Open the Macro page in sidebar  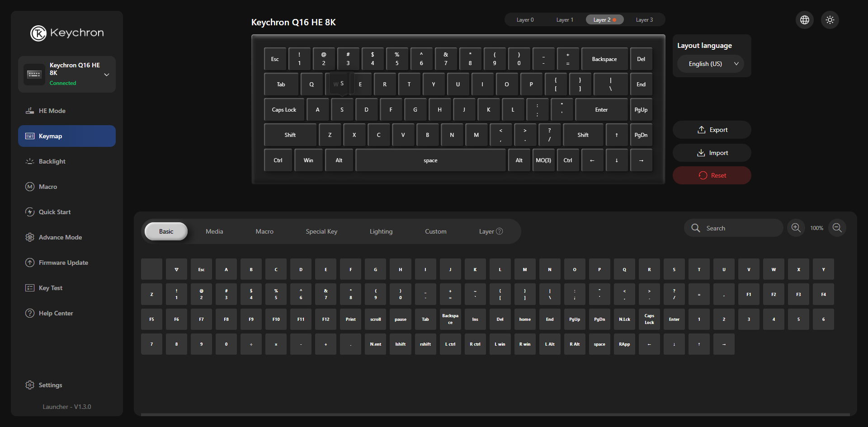[48, 187]
